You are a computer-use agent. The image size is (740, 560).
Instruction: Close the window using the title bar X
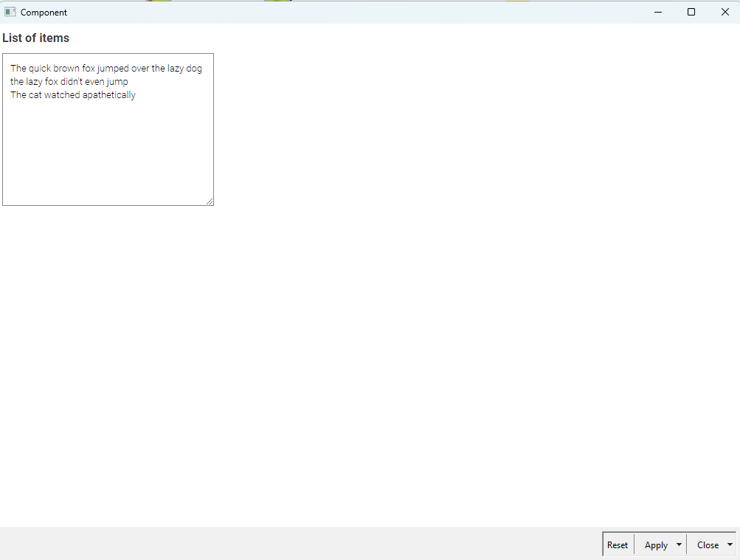(725, 12)
